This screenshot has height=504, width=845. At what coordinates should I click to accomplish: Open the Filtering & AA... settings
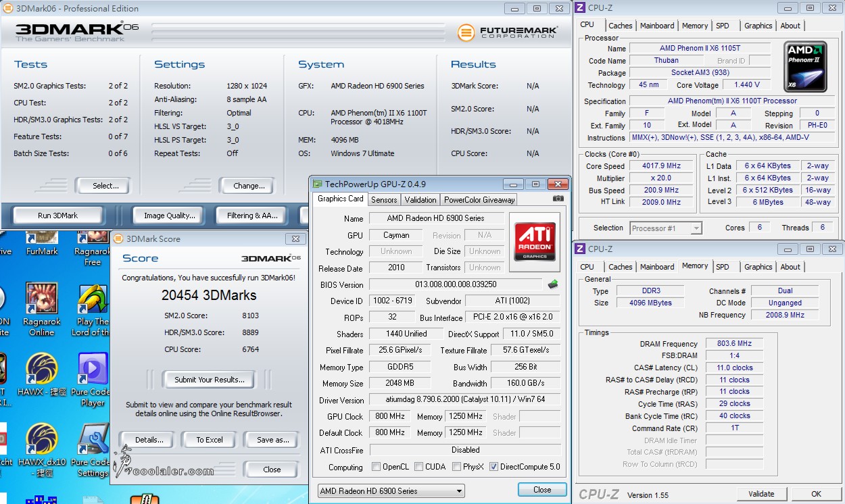click(252, 216)
